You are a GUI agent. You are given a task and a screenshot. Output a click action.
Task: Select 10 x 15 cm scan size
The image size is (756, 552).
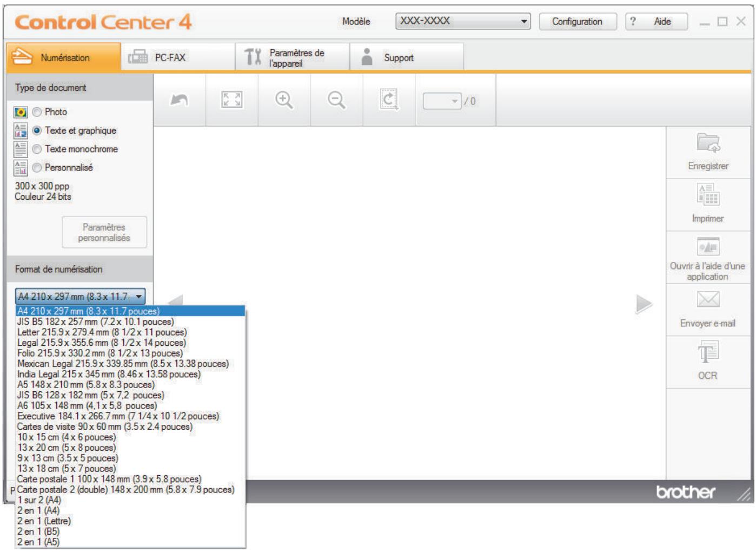(x=130, y=437)
